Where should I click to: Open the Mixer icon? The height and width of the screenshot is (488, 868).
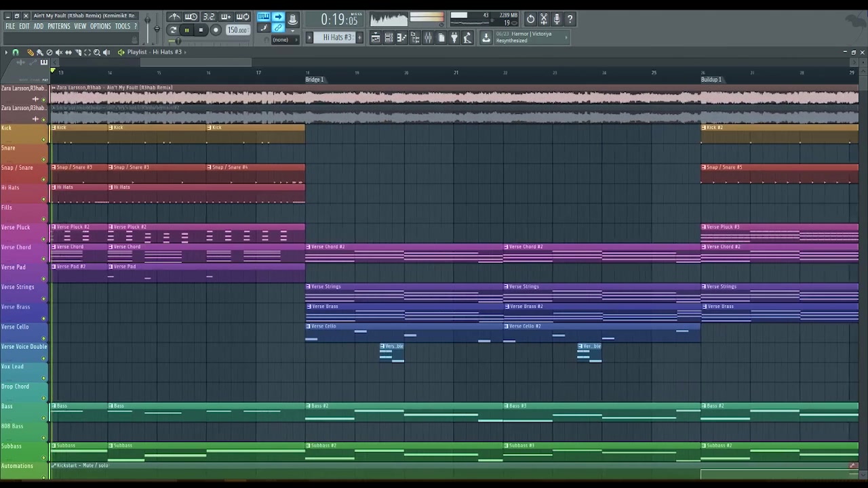428,38
